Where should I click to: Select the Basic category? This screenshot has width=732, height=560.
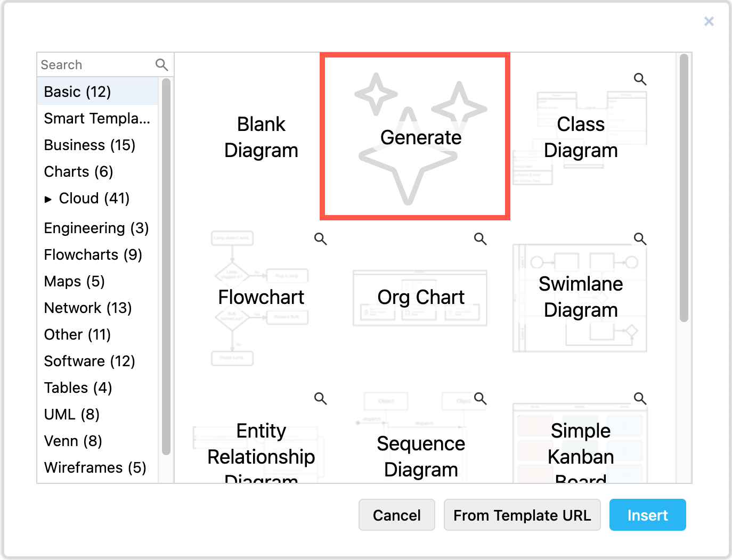pos(78,92)
